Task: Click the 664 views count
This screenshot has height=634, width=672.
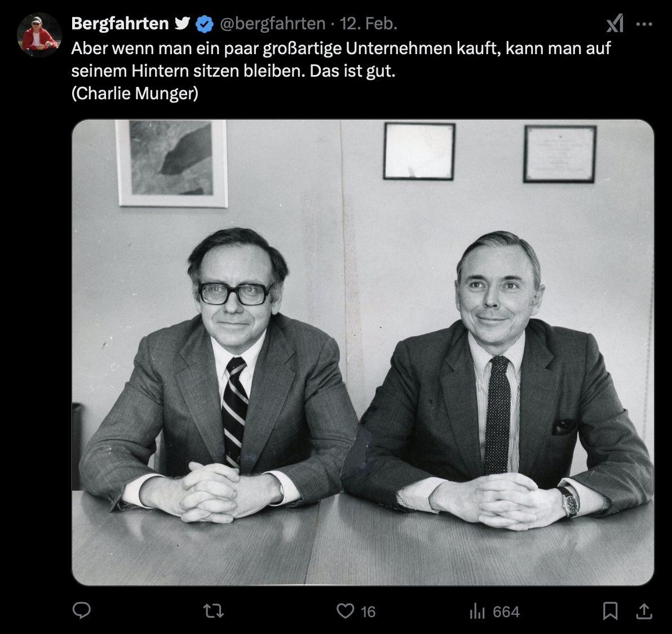Action: [x=506, y=611]
